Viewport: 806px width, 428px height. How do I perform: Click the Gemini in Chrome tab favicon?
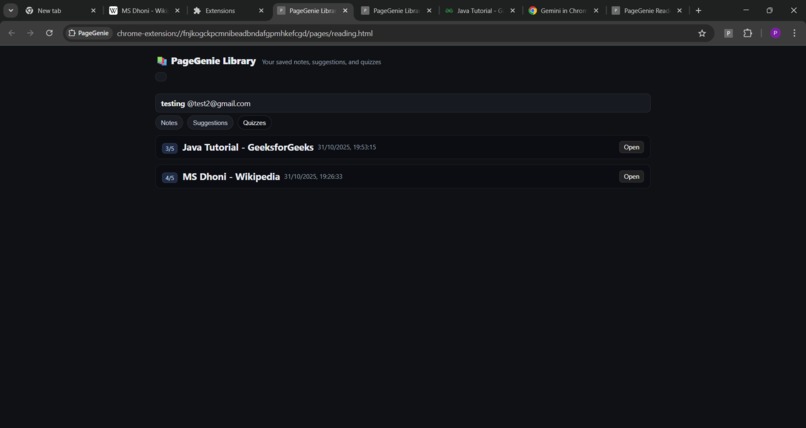pos(533,11)
